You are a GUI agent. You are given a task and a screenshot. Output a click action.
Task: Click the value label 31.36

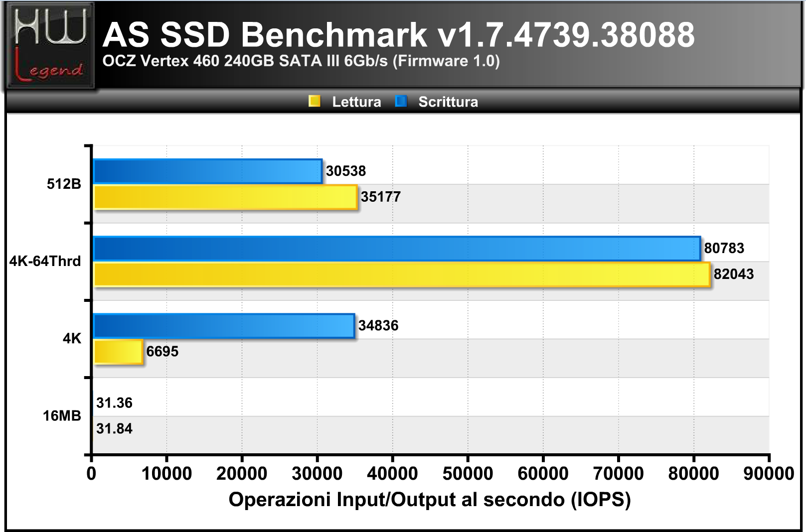click(114, 402)
